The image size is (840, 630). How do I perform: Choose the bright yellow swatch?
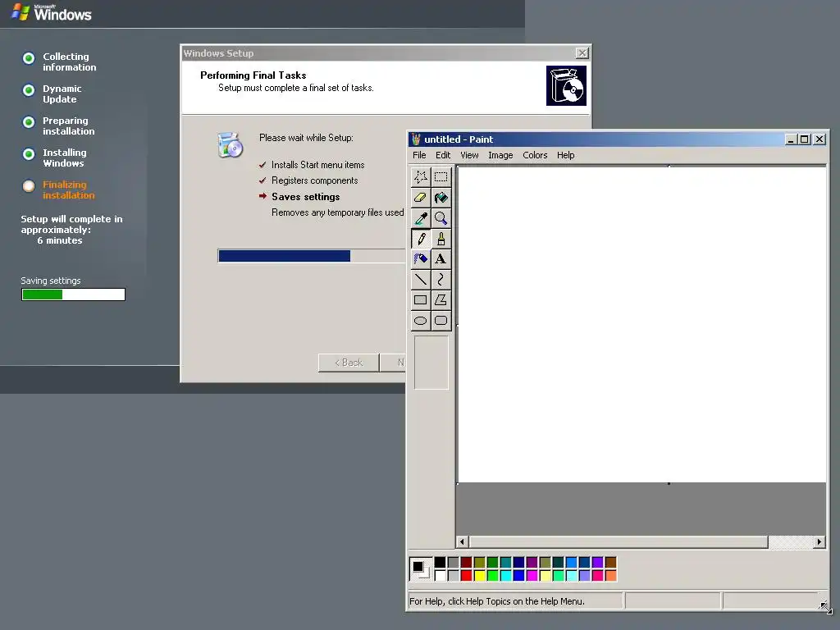click(x=479, y=575)
